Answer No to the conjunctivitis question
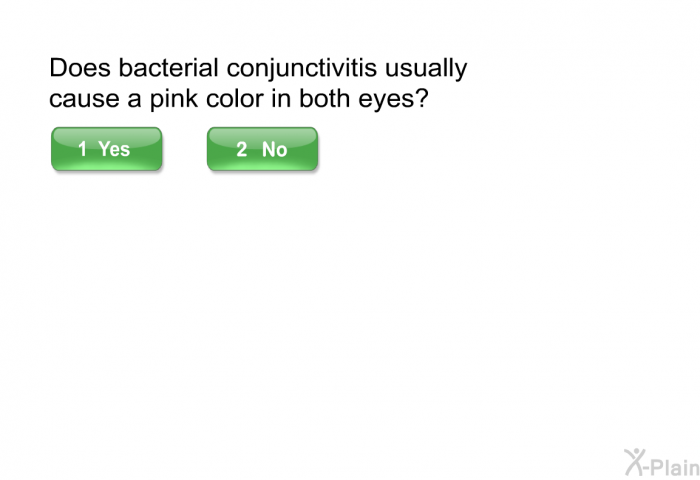The height and width of the screenshot is (480, 700). click(262, 149)
